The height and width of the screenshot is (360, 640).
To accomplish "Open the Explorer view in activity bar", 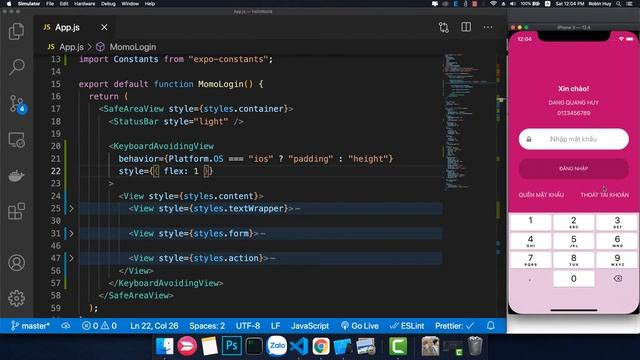I will click(16, 31).
